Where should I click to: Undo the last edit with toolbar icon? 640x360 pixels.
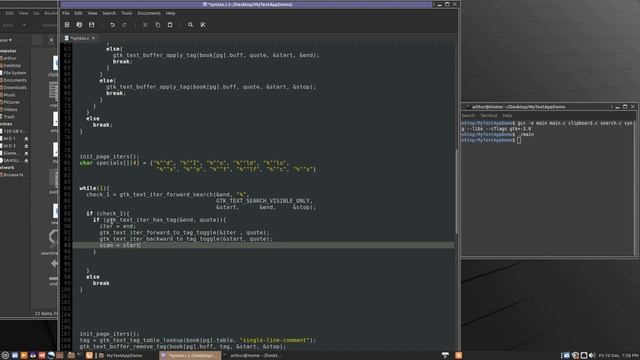pos(112,25)
